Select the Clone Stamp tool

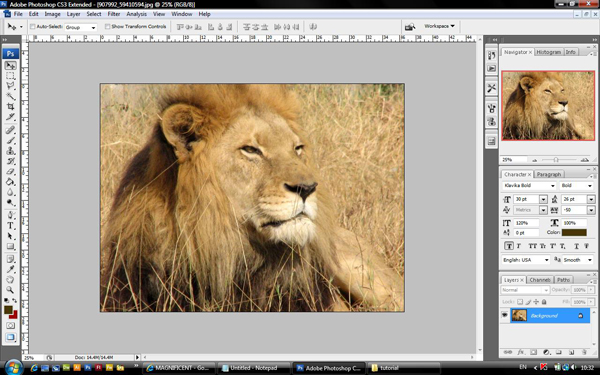pyautogui.click(x=10, y=151)
